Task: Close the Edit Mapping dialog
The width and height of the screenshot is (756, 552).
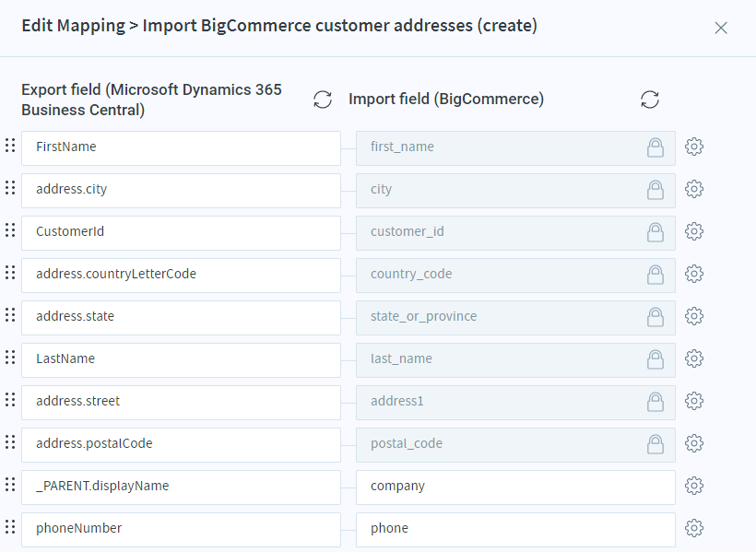Action: click(721, 28)
